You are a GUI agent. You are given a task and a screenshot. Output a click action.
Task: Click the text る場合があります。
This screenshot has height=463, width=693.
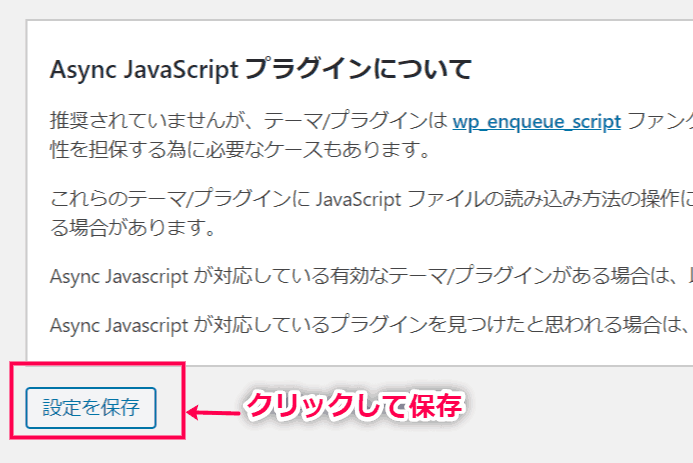[x=133, y=228]
